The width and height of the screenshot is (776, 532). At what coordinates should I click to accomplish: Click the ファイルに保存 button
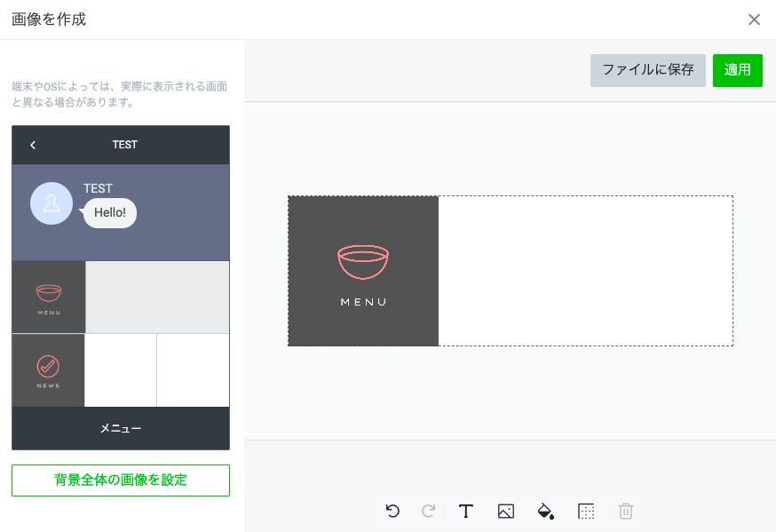pos(647,70)
